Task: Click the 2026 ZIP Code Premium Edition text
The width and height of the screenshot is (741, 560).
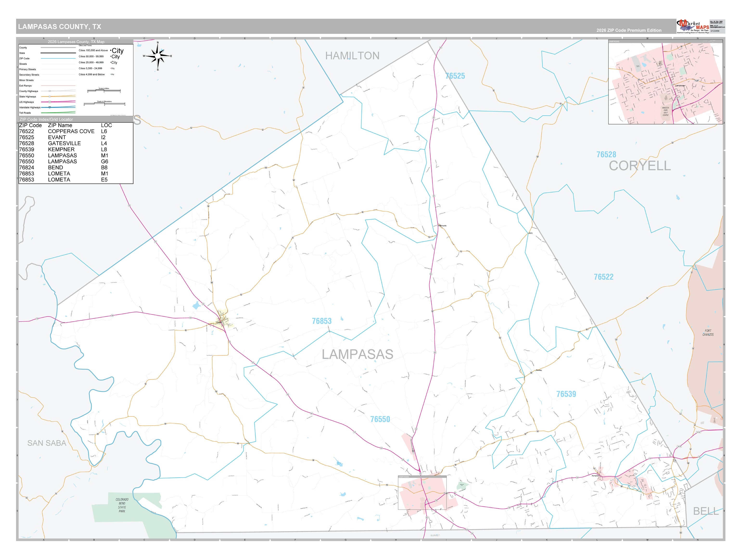Action: click(x=629, y=31)
